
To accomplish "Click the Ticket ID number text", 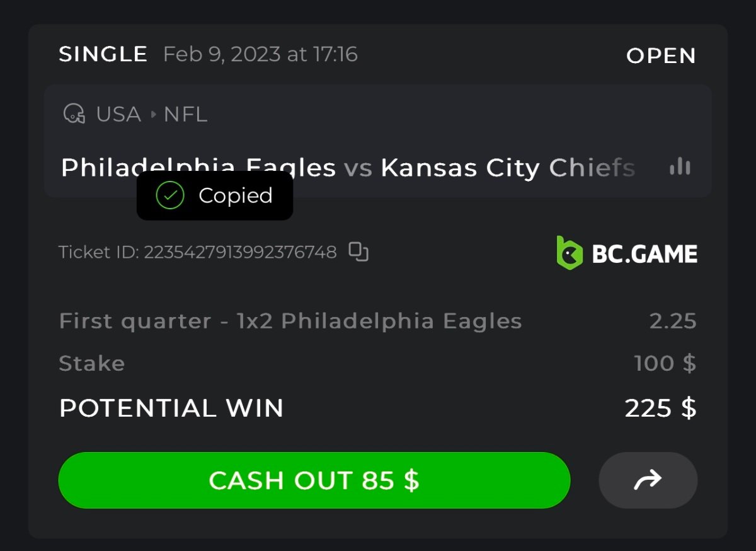I will tap(240, 252).
